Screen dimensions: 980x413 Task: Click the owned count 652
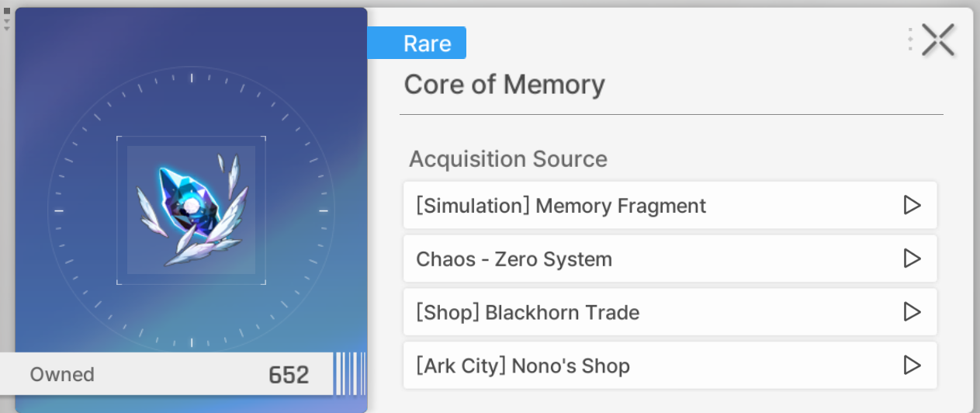click(289, 375)
